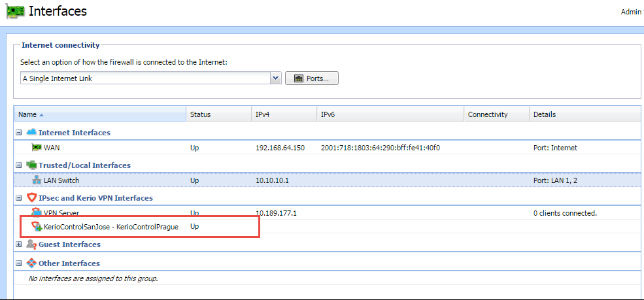Click the Port: LAN 1, 2 details cell

point(556,180)
